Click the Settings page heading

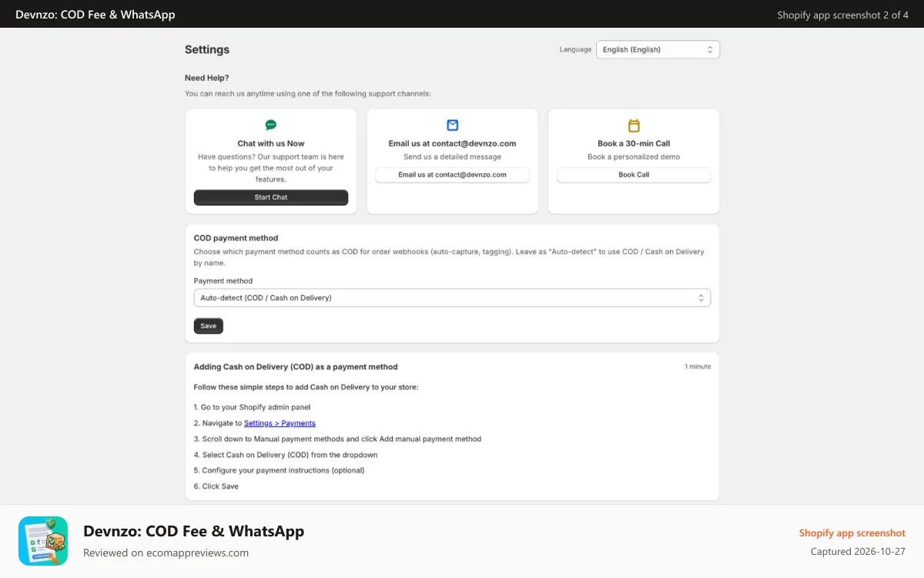coord(207,49)
